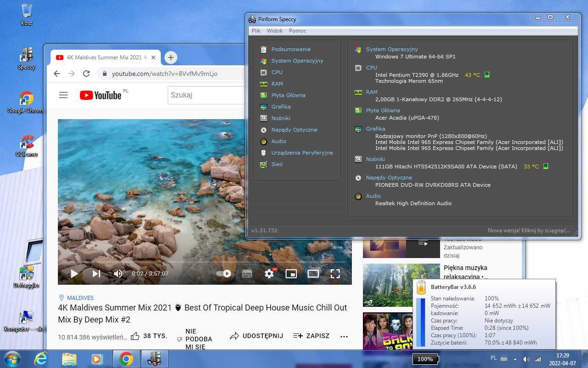Click the YouTube Szukaj search field
Image resolution: width=588 pixels, height=368 pixels.
pyautogui.click(x=207, y=95)
